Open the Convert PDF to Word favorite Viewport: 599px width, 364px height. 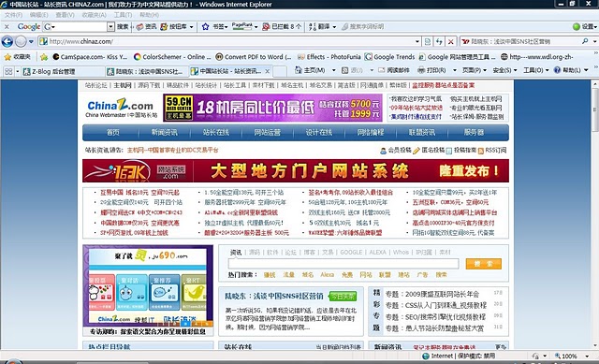tap(254, 56)
